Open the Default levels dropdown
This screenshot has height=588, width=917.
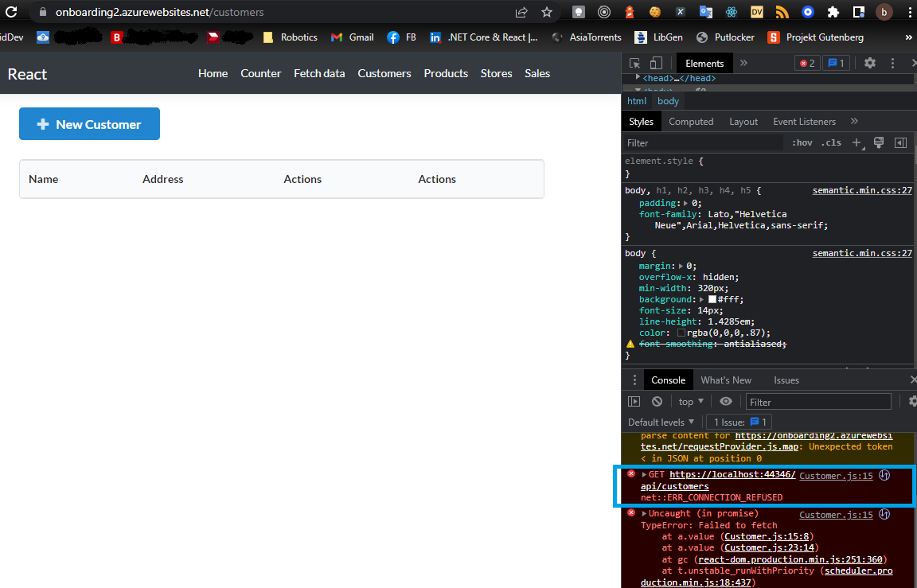661,422
